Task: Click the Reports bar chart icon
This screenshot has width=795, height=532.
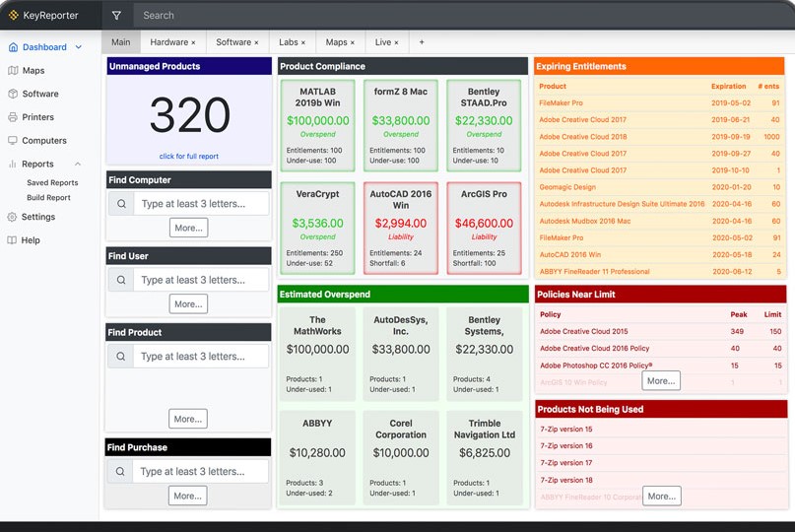Action: click(13, 164)
